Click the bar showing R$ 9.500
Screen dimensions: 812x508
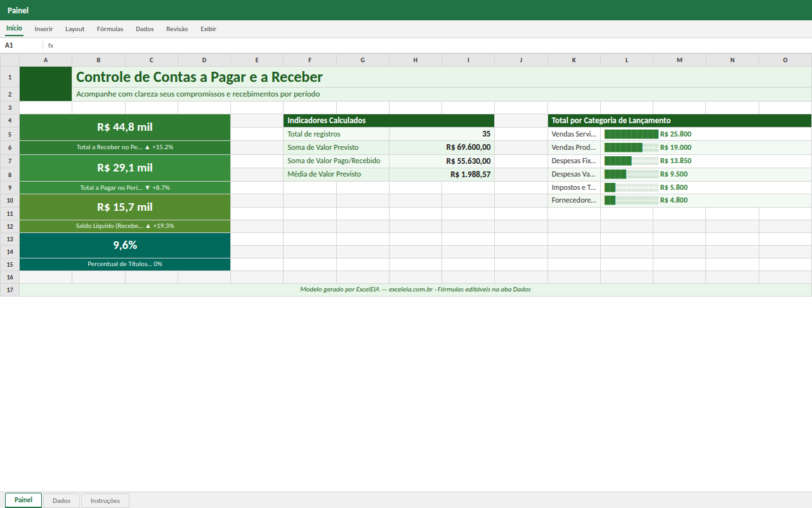[x=706, y=174]
